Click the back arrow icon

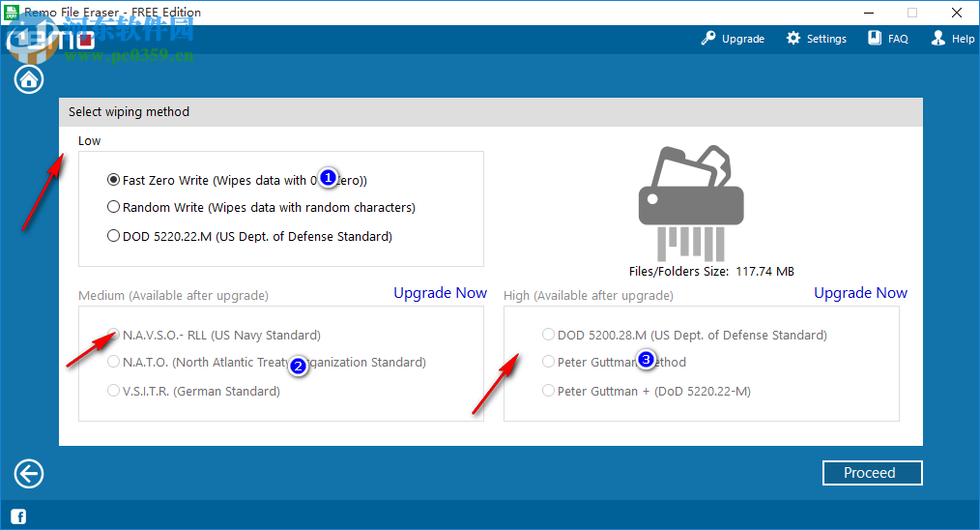pyautogui.click(x=29, y=474)
